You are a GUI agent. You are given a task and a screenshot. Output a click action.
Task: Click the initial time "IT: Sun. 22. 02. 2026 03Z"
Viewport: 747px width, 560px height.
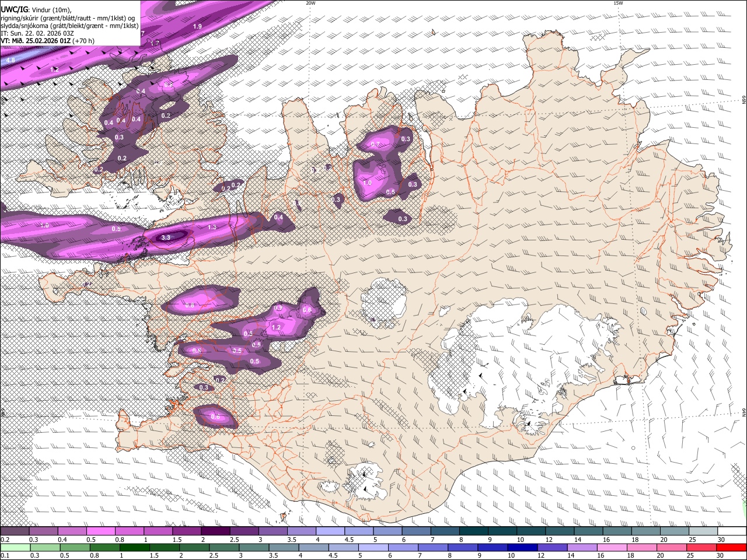(x=37, y=33)
